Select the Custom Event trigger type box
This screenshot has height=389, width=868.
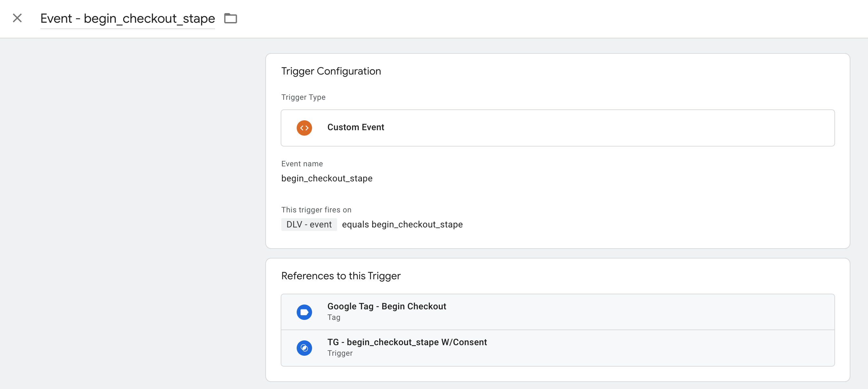click(x=558, y=128)
